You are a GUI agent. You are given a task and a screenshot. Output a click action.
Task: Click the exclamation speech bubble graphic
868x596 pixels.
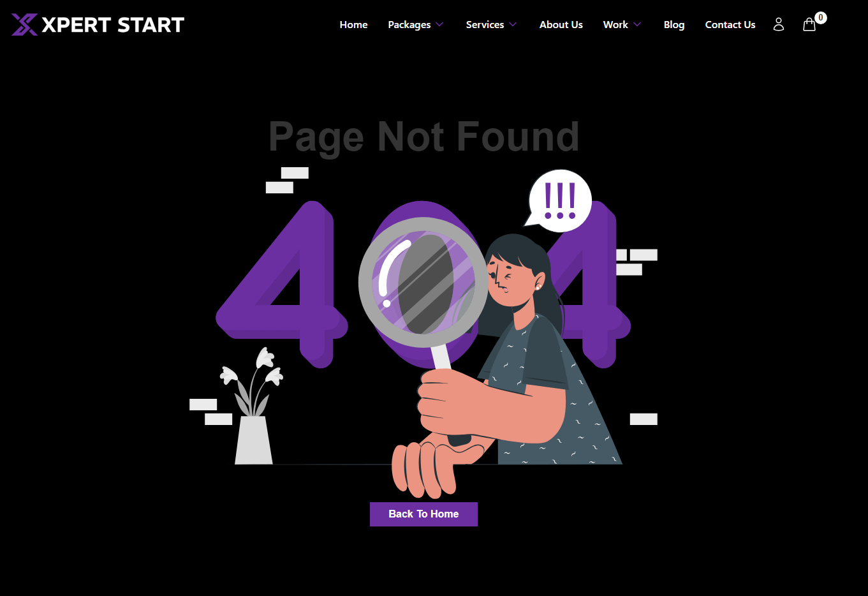[559, 200]
